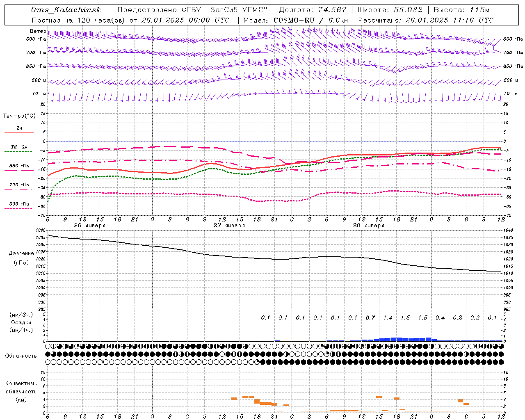Select the Тем-ра(°C) axis label
This screenshot has width=525, height=420.
[x=19, y=116]
